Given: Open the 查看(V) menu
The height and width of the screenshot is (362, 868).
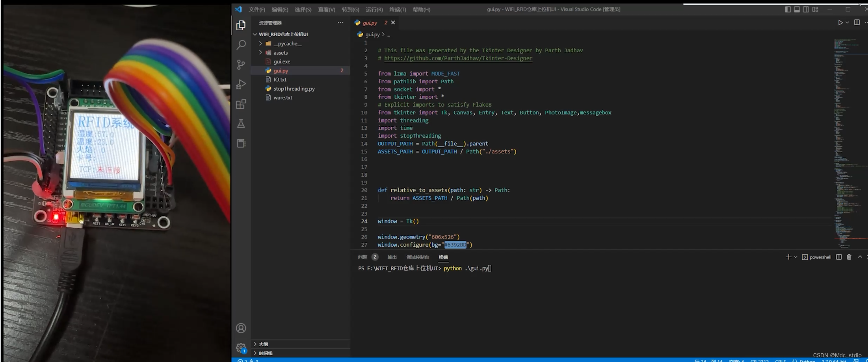Looking at the screenshot, I should [x=326, y=9].
